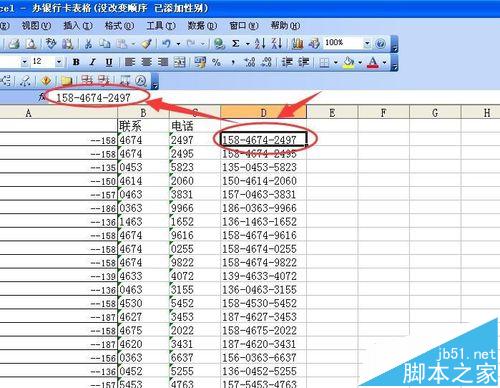Open the 帮助(H) menu
This screenshot has width=500, height=388.
[285, 25]
